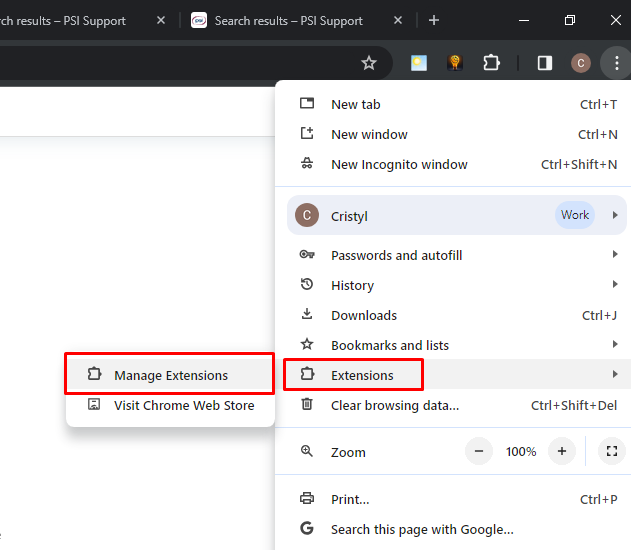This screenshot has height=550, width=631.
Task: Click the trash icon beside Clear browsing data
Action: pyautogui.click(x=307, y=404)
